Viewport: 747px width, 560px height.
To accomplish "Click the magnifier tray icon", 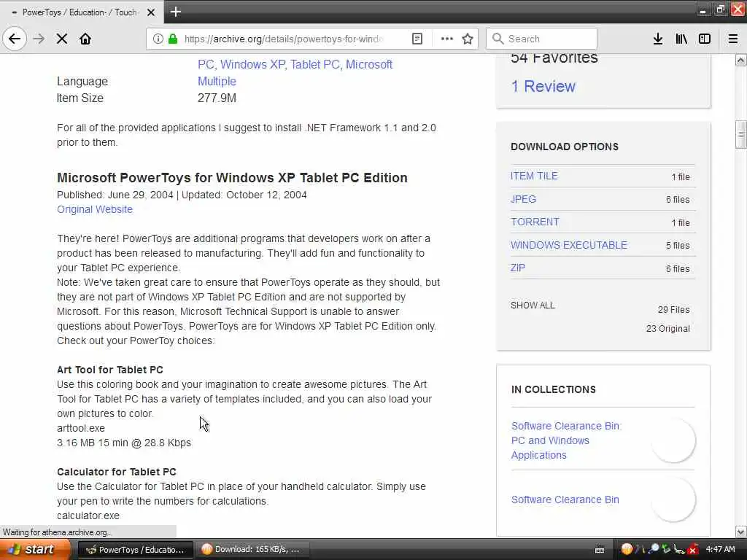I will [654, 549].
